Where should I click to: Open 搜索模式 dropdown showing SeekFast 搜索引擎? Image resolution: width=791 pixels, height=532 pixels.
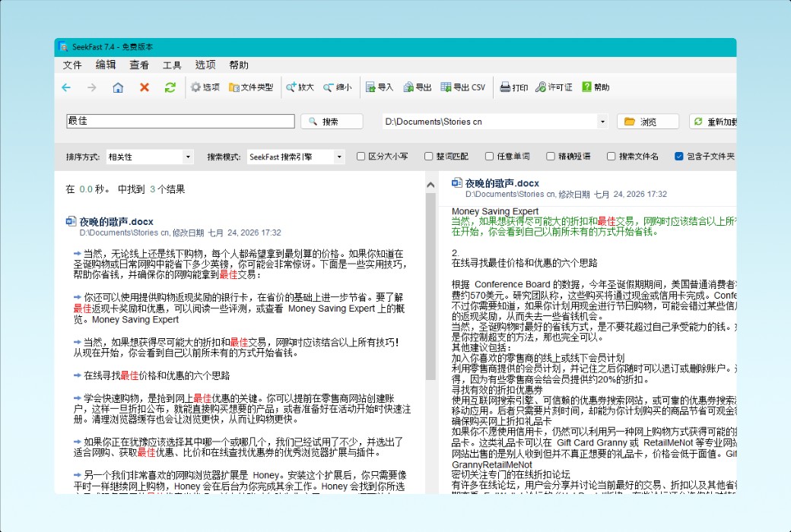point(296,157)
